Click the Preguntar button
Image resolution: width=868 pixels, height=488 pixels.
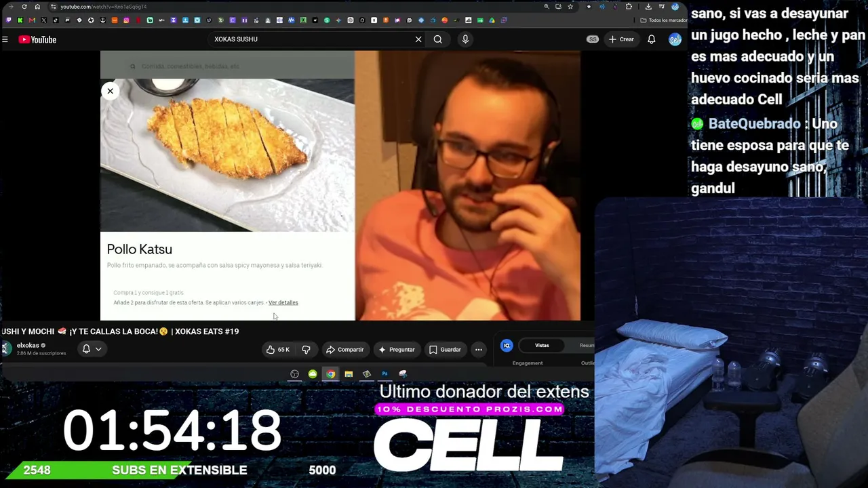[x=397, y=350]
